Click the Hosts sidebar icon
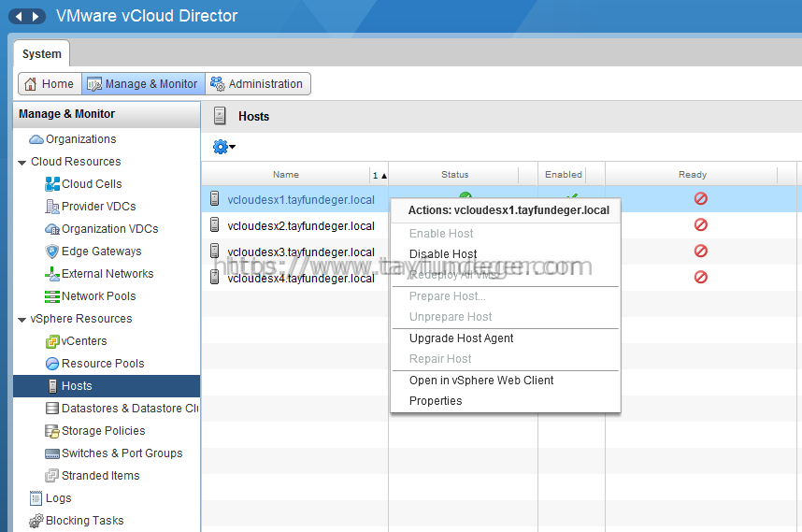The height and width of the screenshot is (532, 802). [52, 386]
